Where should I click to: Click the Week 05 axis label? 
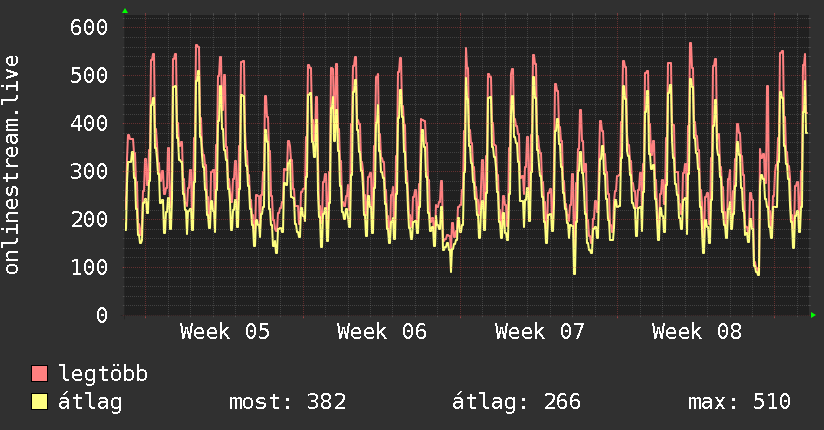pyautogui.click(x=224, y=332)
